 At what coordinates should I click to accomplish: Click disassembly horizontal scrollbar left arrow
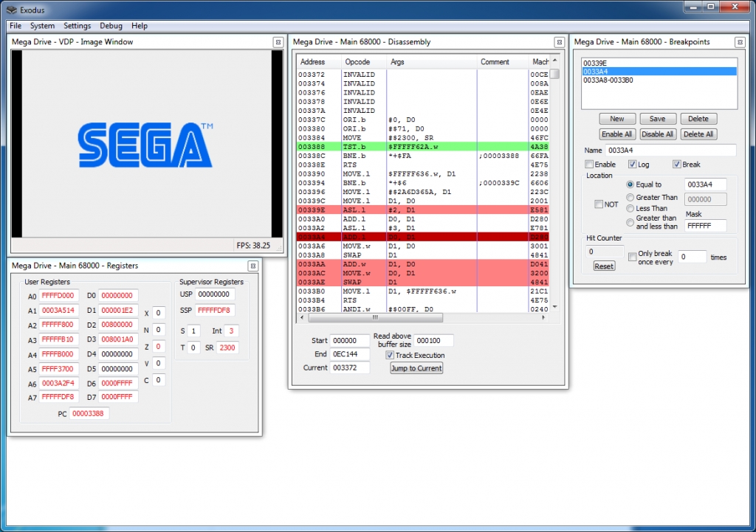[302, 317]
